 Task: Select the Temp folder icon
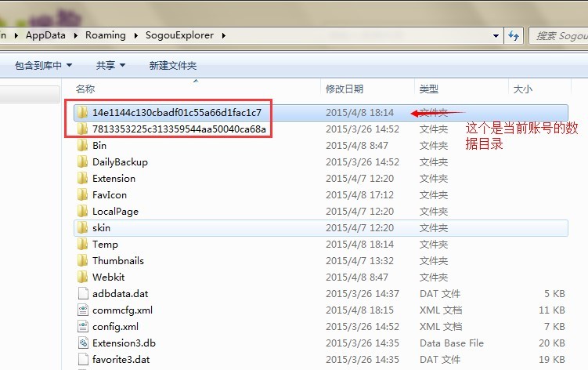[x=82, y=244]
